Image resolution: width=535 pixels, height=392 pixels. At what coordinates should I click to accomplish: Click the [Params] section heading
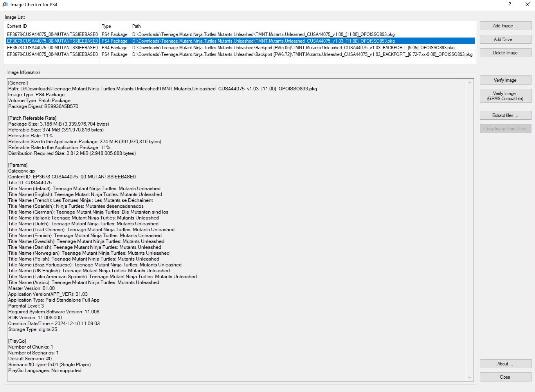click(x=18, y=165)
